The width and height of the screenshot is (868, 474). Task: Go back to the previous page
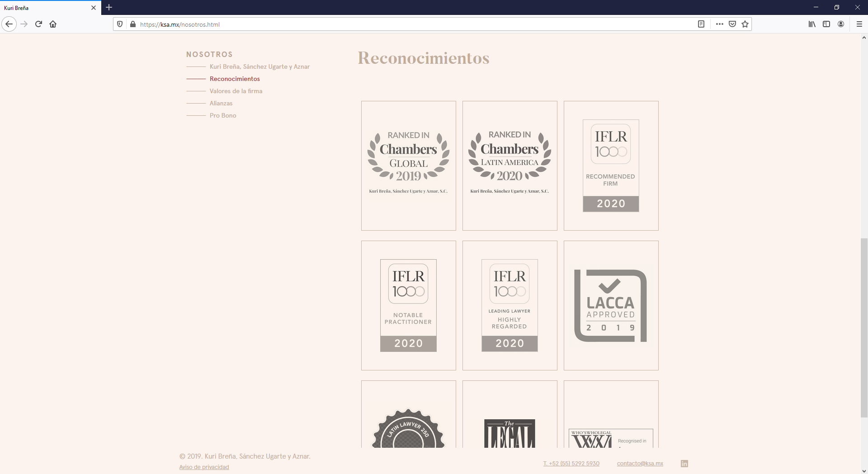9,24
